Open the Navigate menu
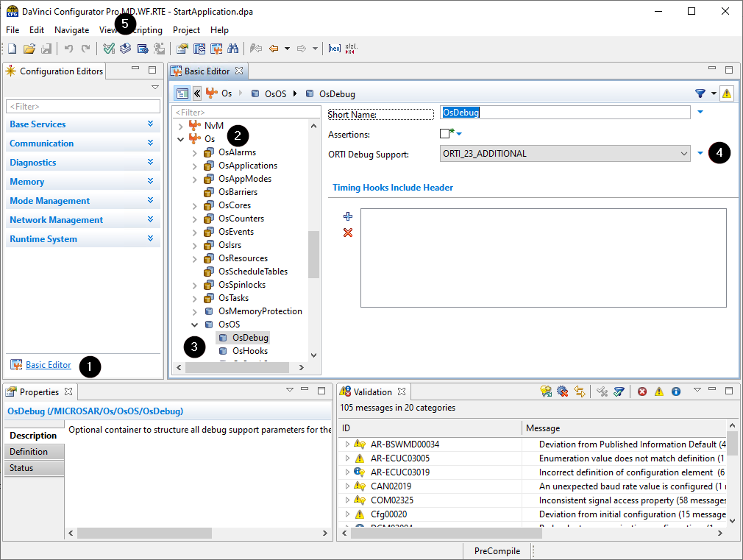This screenshot has height=560, width=743. [x=71, y=30]
